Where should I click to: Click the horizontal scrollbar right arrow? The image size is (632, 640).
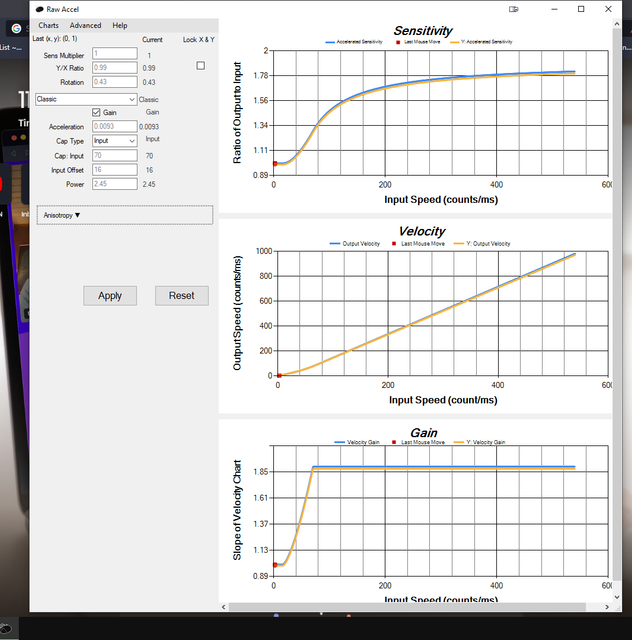(x=607, y=607)
